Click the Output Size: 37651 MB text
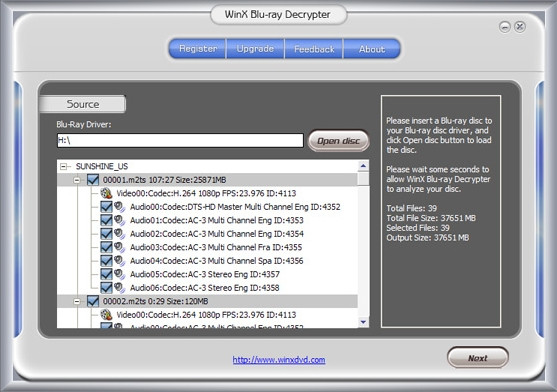 tap(428, 238)
